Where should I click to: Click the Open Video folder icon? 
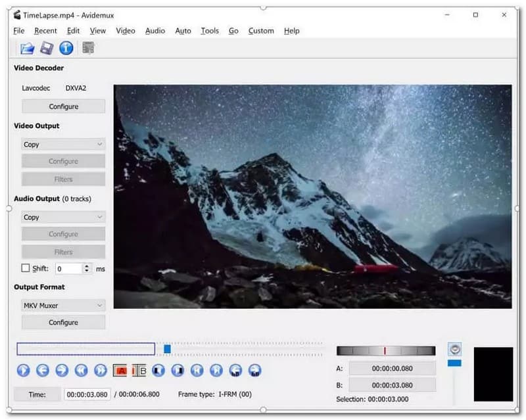coord(27,48)
